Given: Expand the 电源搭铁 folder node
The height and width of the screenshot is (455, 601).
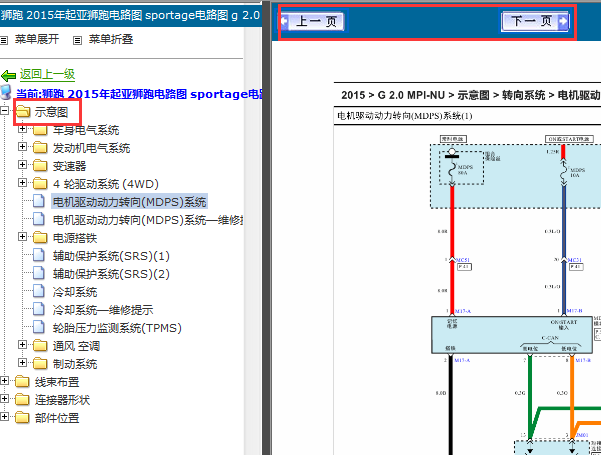Looking at the screenshot, I should (22, 237).
